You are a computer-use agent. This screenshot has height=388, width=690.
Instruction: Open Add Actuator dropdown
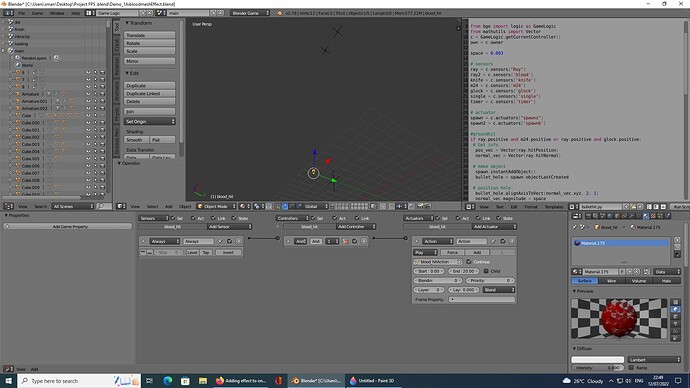point(494,227)
